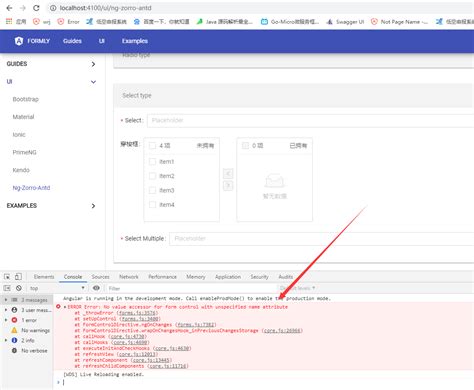Open the Not Page Name bookmark
Image resolution: width=474 pixels, height=390 pixels.
click(399, 22)
